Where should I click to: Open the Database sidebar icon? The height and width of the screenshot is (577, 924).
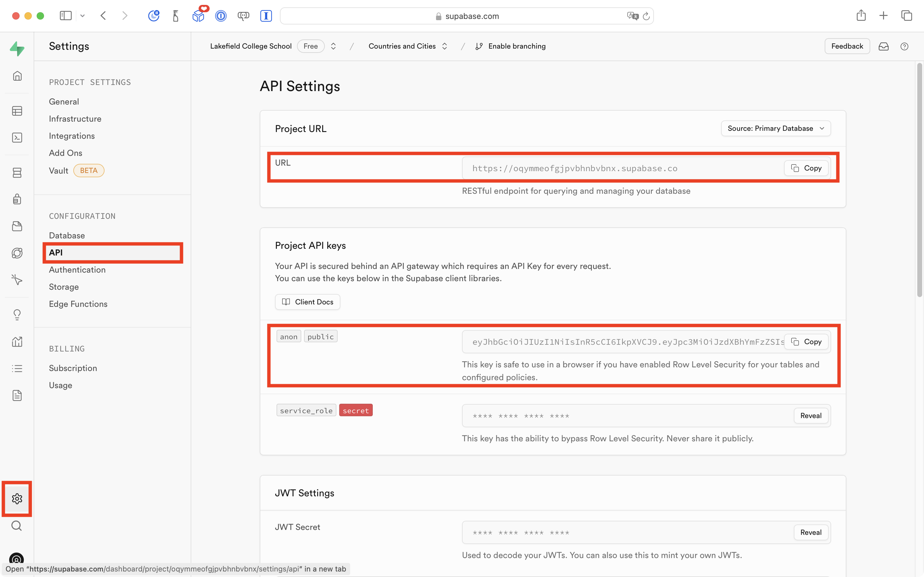[x=17, y=172]
